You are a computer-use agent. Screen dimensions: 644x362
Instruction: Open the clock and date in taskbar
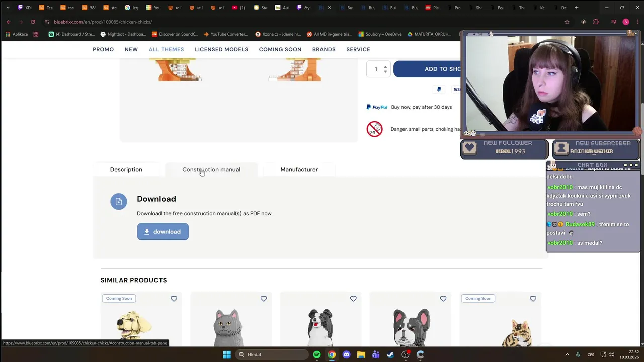[629, 354]
